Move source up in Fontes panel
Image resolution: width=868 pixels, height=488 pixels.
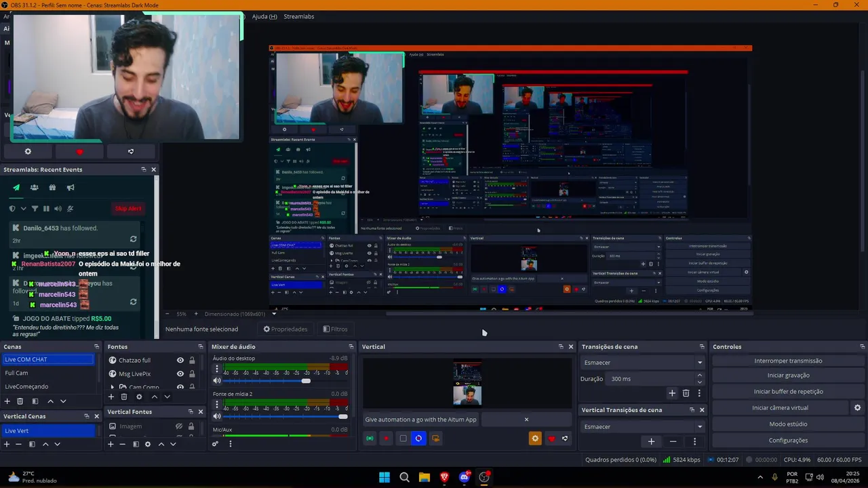tap(154, 397)
